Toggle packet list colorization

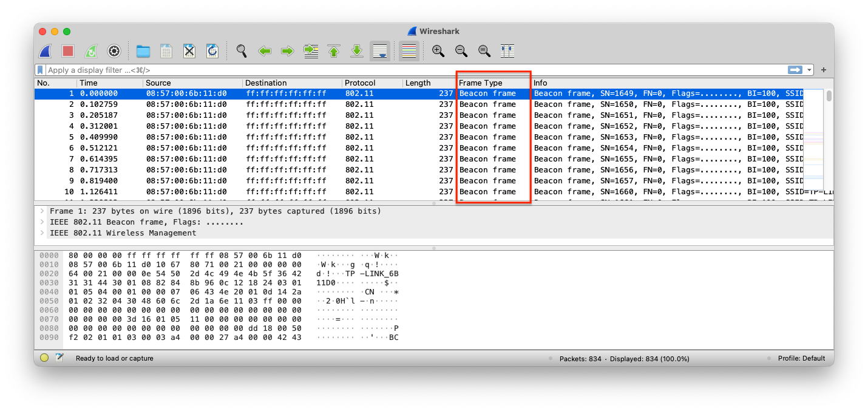[x=409, y=51]
